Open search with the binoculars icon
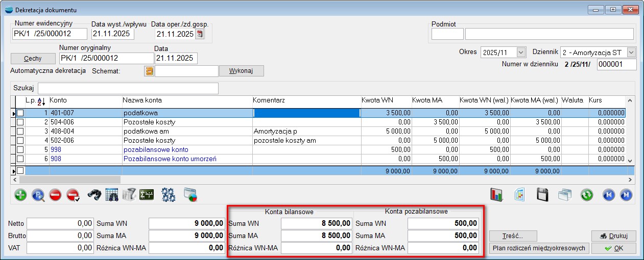Viewport: 644px width, 260px height. click(94, 195)
